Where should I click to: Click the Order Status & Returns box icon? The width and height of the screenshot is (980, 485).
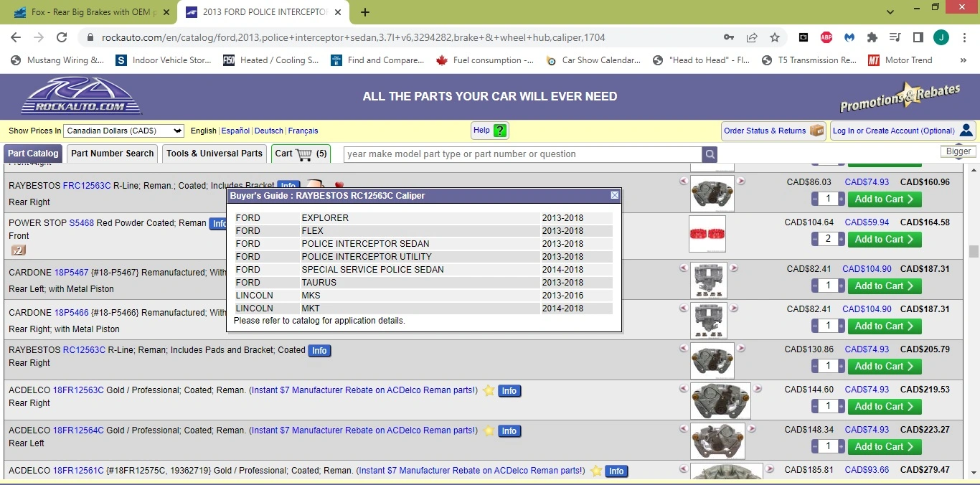tap(816, 131)
